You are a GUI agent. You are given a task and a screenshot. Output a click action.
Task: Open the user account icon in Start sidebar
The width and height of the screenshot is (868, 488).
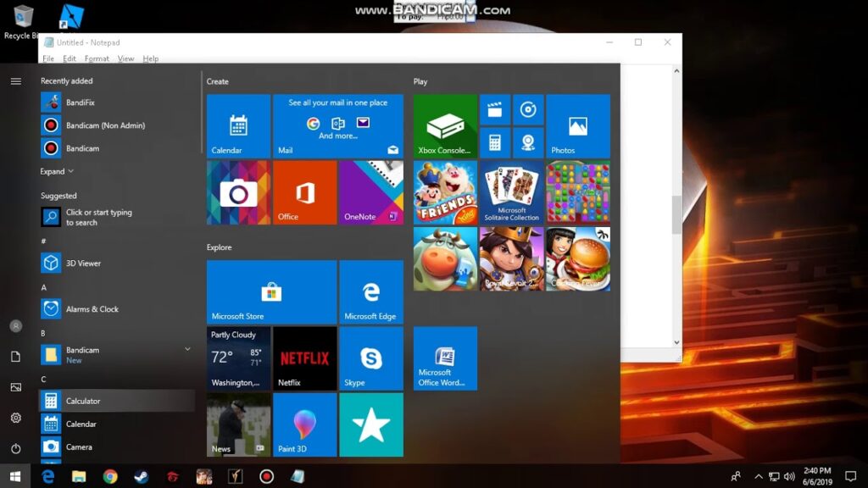15,326
